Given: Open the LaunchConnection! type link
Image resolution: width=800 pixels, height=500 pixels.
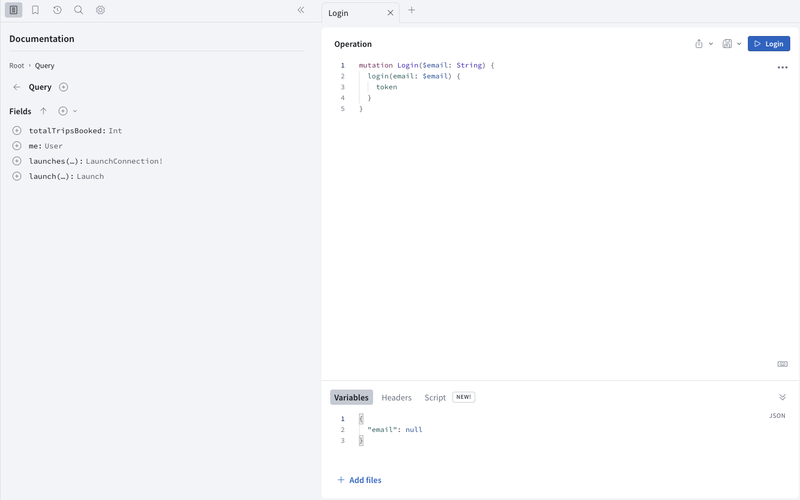Looking at the screenshot, I should pos(124,161).
